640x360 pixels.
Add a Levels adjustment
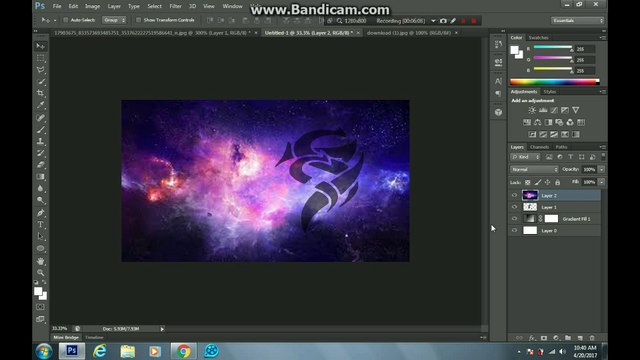coord(543,110)
